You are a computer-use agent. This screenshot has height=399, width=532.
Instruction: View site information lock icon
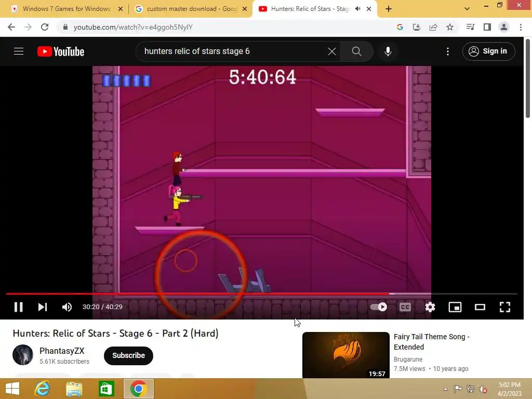[65, 27]
